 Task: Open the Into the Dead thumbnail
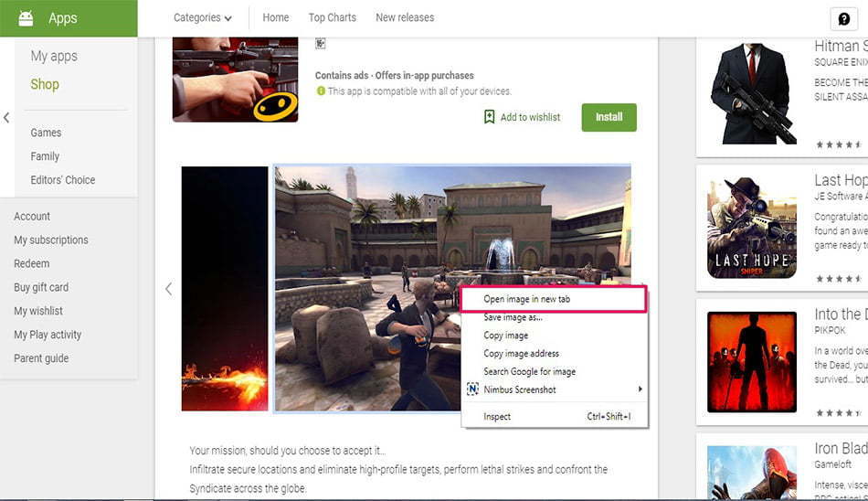click(752, 362)
